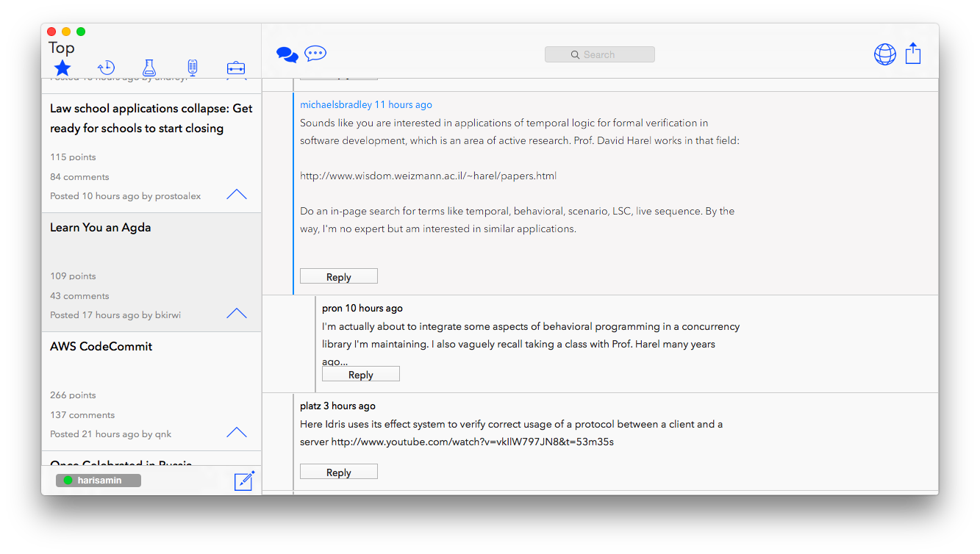Upvote the 'Law school applications collapse' story
This screenshot has height=554, width=980.
(236, 194)
